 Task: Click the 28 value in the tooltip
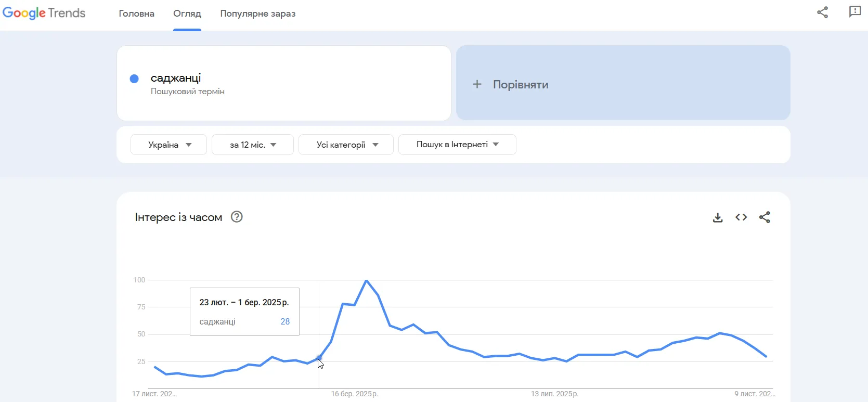(284, 321)
